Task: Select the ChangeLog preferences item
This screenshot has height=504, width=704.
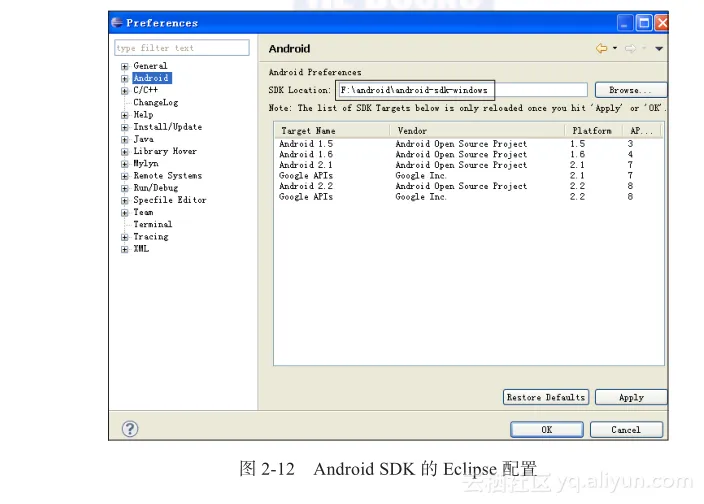Action: [x=155, y=102]
